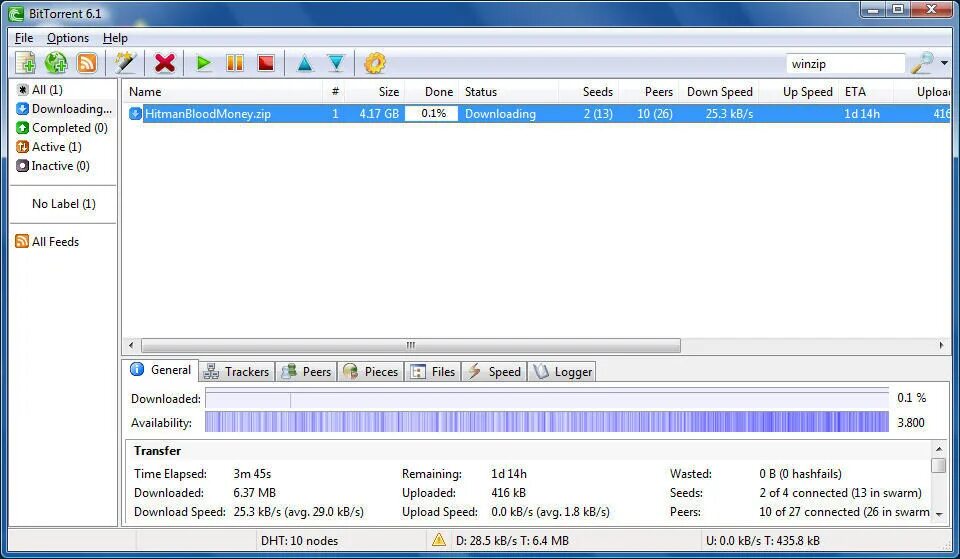Open the File menu
The image size is (960, 559).
pos(24,38)
